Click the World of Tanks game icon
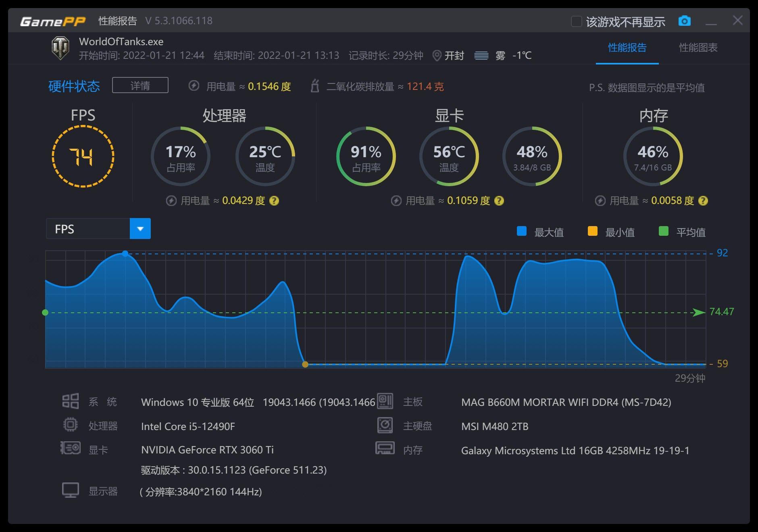Screen dimensions: 758x532 61,48
